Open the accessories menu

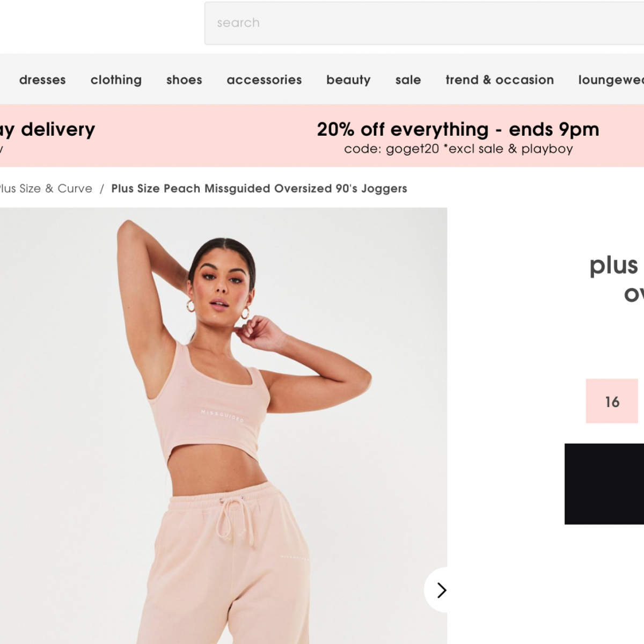point(264,80)
